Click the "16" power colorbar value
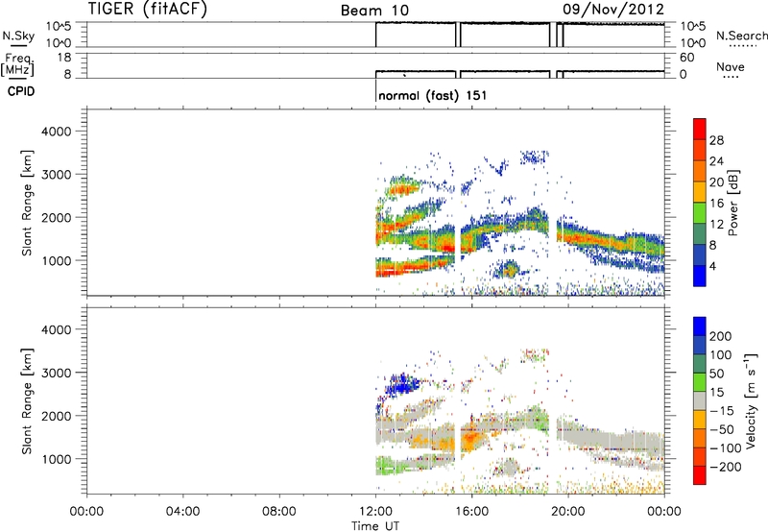 coord(716,203)
